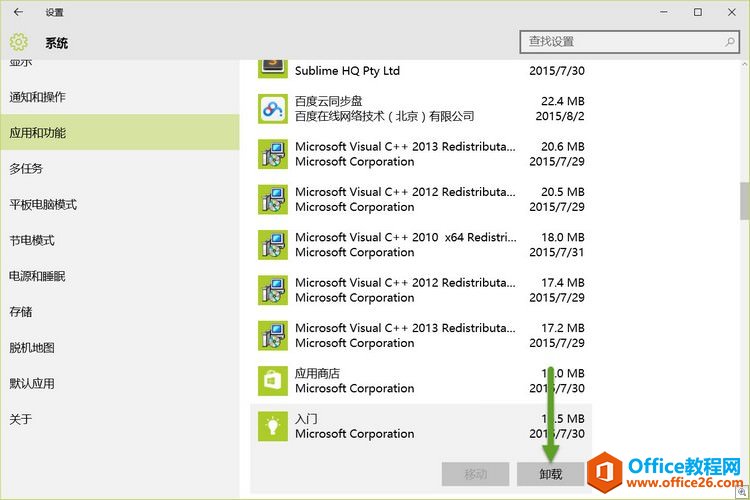
Task: Click the 卸载 uninstall button
Action: (x=551, y=474)
